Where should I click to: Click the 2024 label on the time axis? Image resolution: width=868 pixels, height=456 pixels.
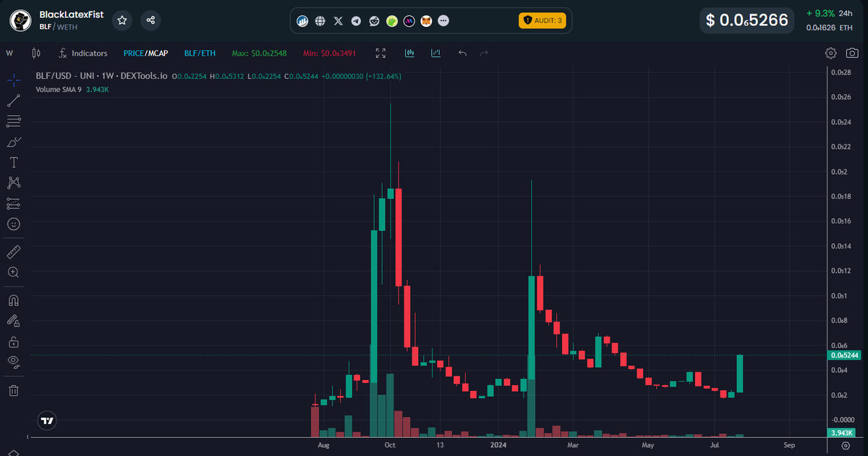pyautogui.click(x=497, y=445)
